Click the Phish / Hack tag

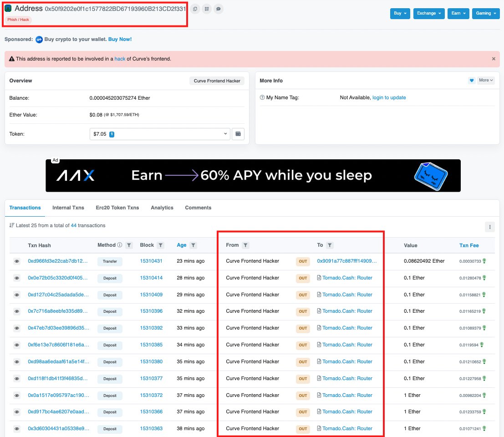(x=18, y=20)
